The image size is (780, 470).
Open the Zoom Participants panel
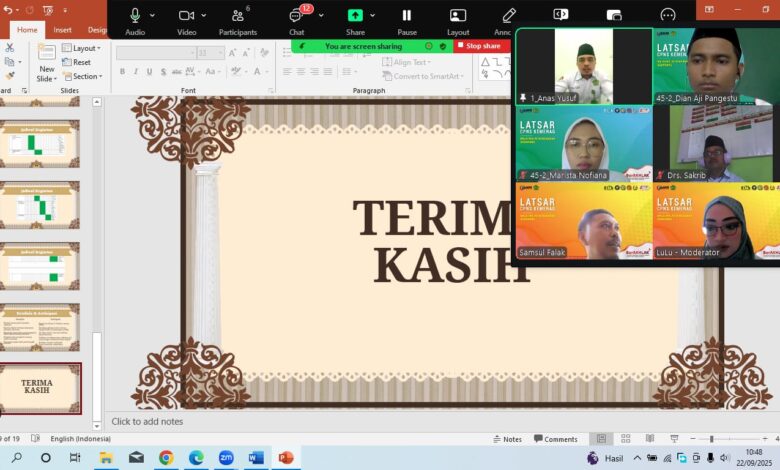238,16
